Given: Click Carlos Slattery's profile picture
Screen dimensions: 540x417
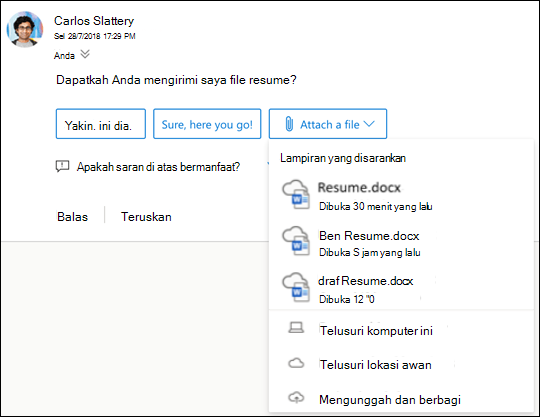Looking at the screenshot, I should [24, 29].
